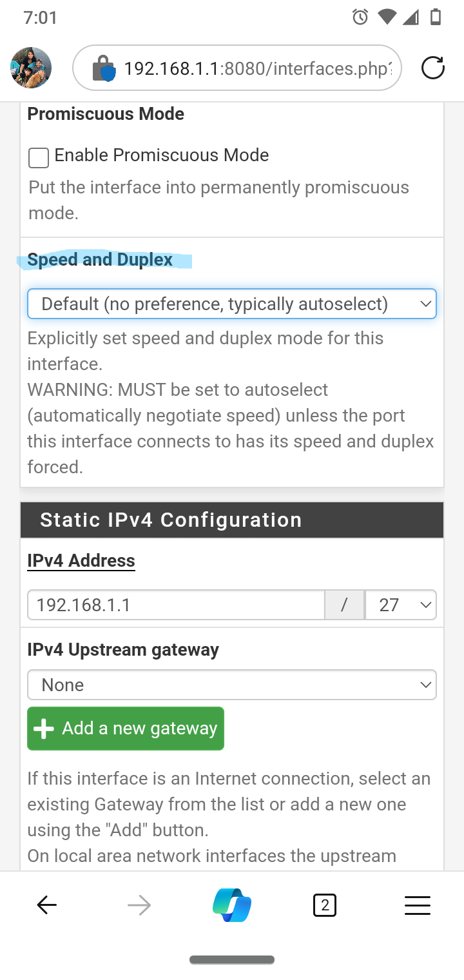Screen dimensions: 464x980
Task: Expand the subnet mask 27 dropdown
Action: point(401,605)
